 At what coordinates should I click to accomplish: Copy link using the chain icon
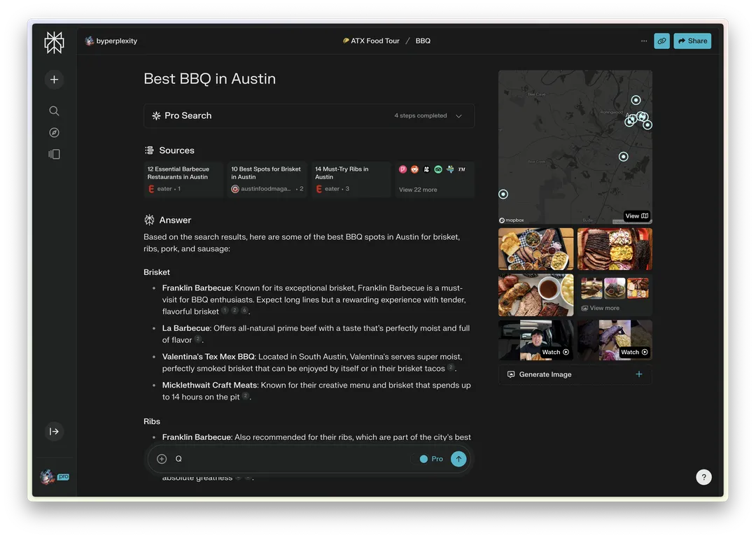(661, 41)
